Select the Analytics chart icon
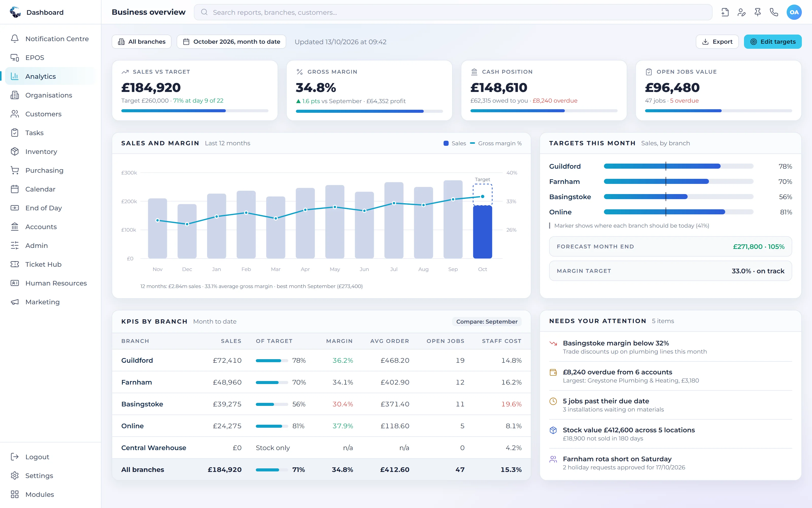 click(x=15, y=76)
